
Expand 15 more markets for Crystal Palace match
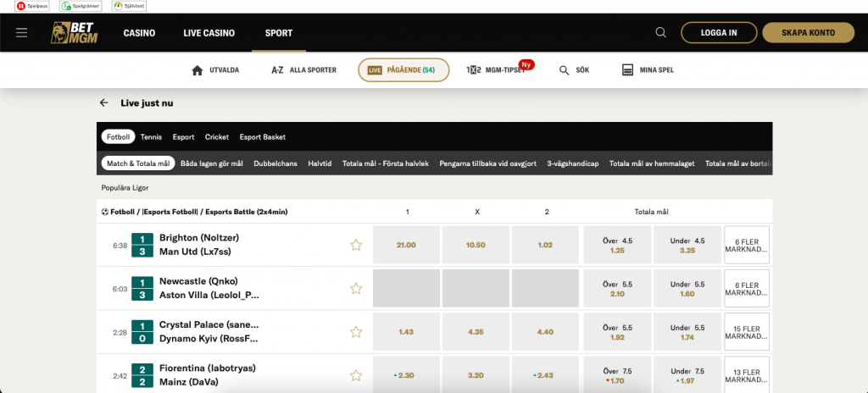[x=747, y=331]
